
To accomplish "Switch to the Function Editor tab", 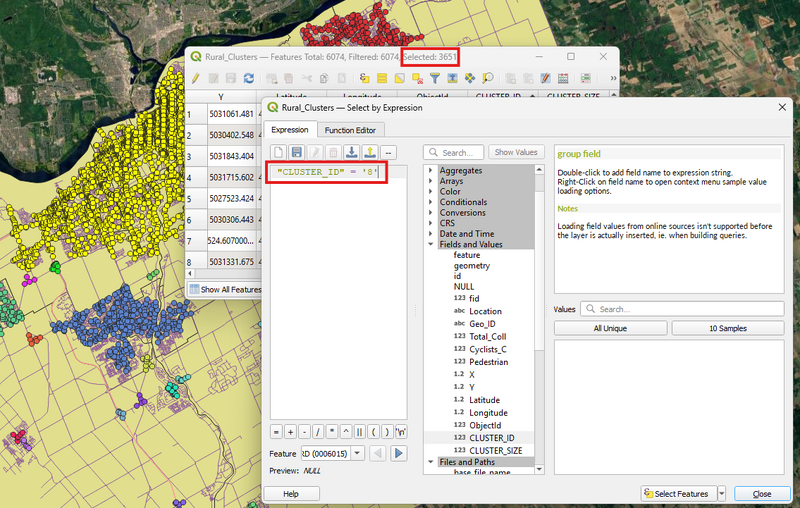I will click(350, 130).
